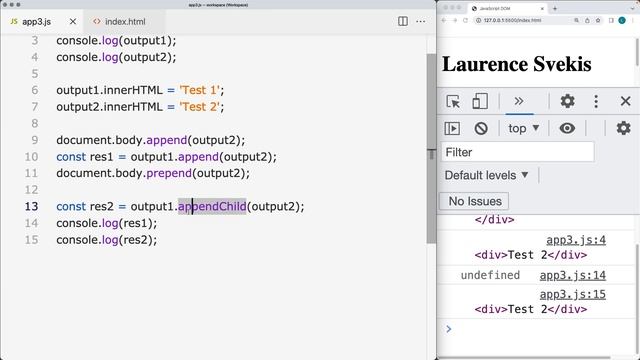This screenshot has width=640, height=360.
Task: Close the app3.js editor tab
Action: point(73,22)
